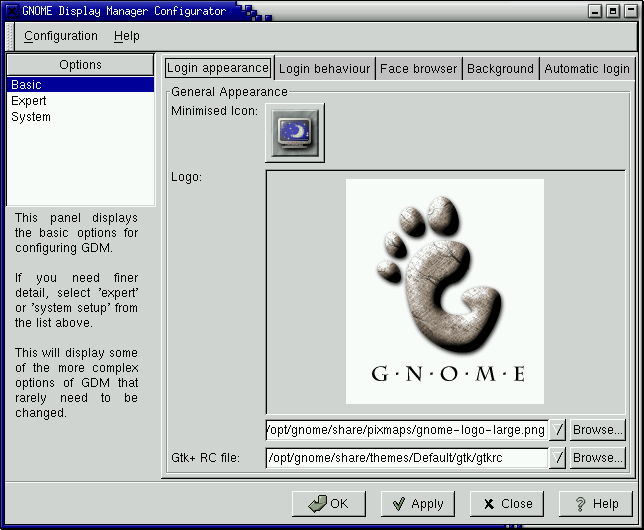The image size is (644, 530).
Task: Switch to the Background tab
Action: [x=500, y=69]
